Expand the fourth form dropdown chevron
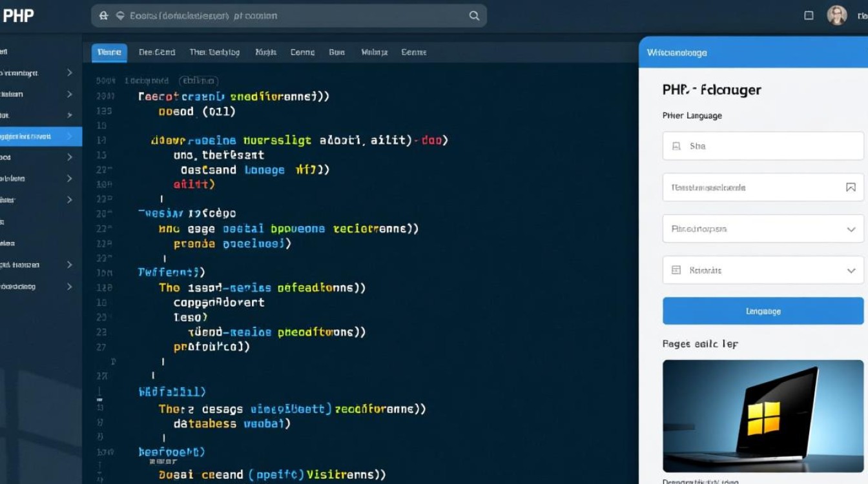Image resolution: width=868 pixels, height=484 pixels. click(851, 270)
